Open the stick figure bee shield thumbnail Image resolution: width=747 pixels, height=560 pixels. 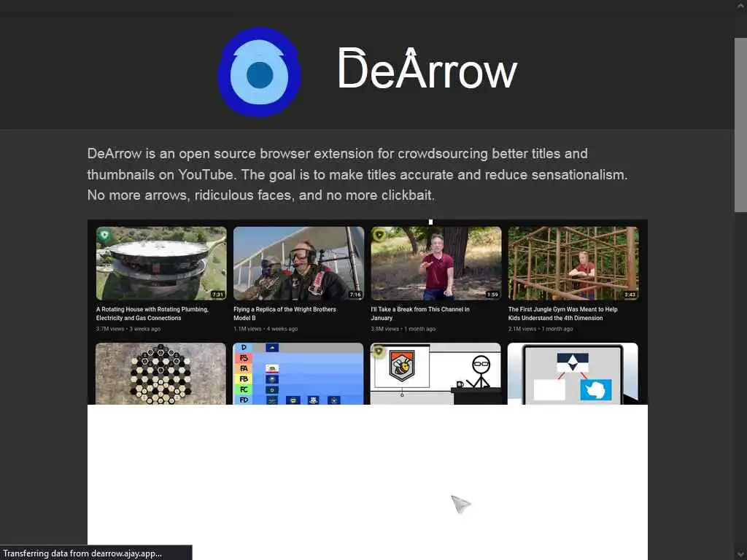436,374
